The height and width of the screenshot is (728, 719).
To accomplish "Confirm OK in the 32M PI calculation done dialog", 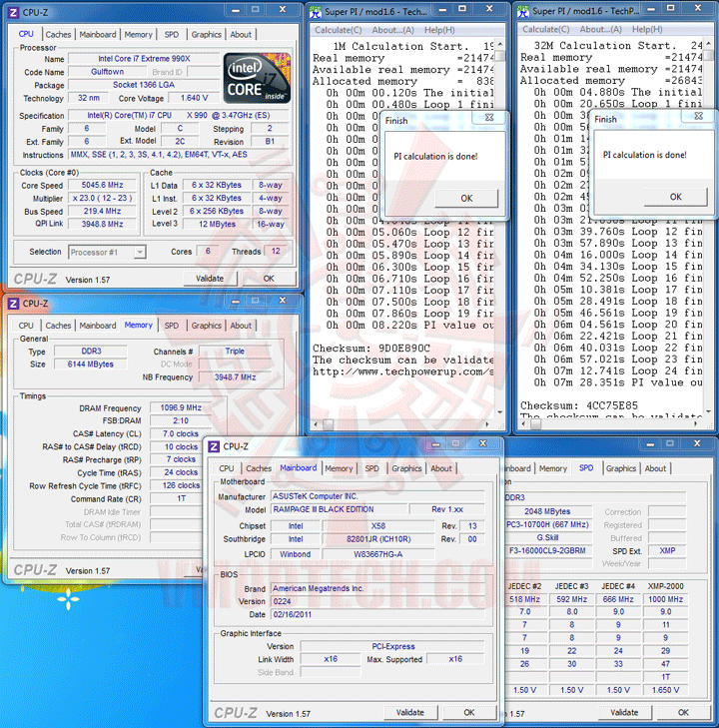I will [x=675, y=197].
